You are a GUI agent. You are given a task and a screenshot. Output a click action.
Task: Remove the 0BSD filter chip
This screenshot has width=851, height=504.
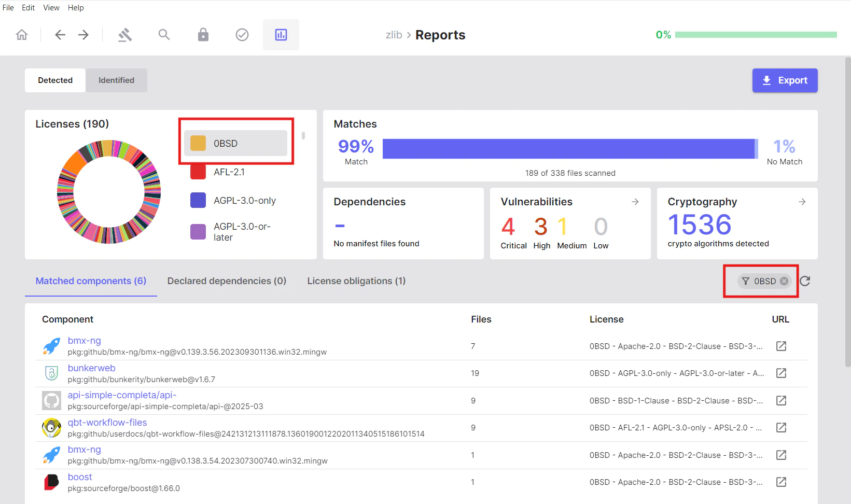(784, 281)
